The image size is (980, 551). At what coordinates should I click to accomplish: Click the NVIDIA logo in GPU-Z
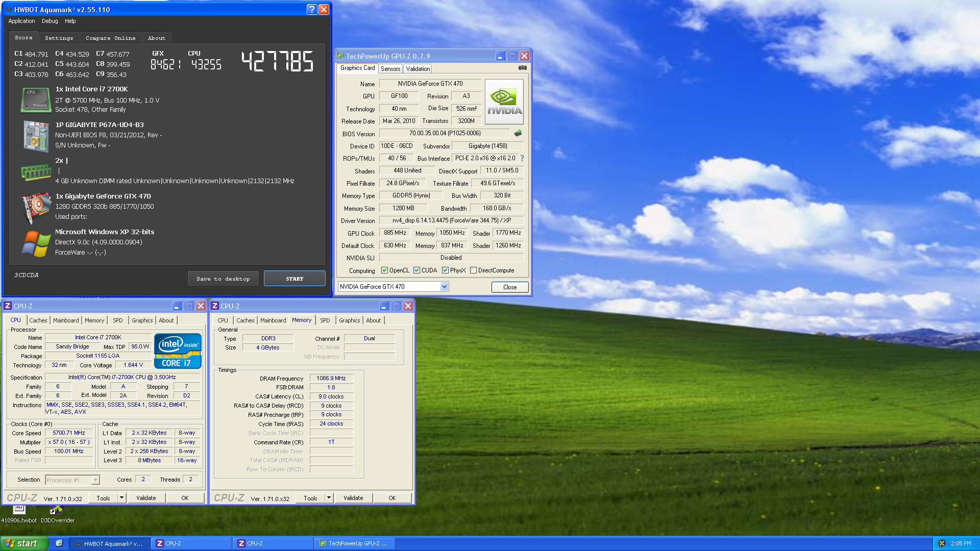click(504, 102)
